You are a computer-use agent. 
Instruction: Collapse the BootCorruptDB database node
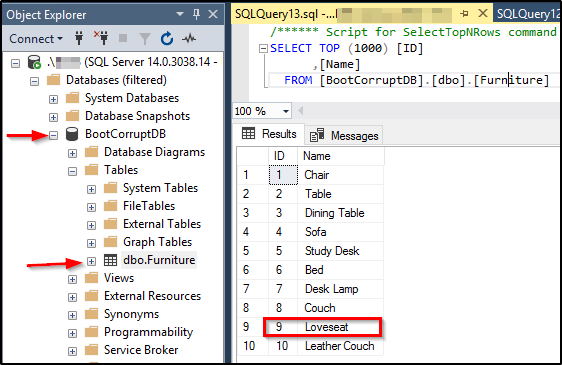pyautogui.click(x=53, y=135)
